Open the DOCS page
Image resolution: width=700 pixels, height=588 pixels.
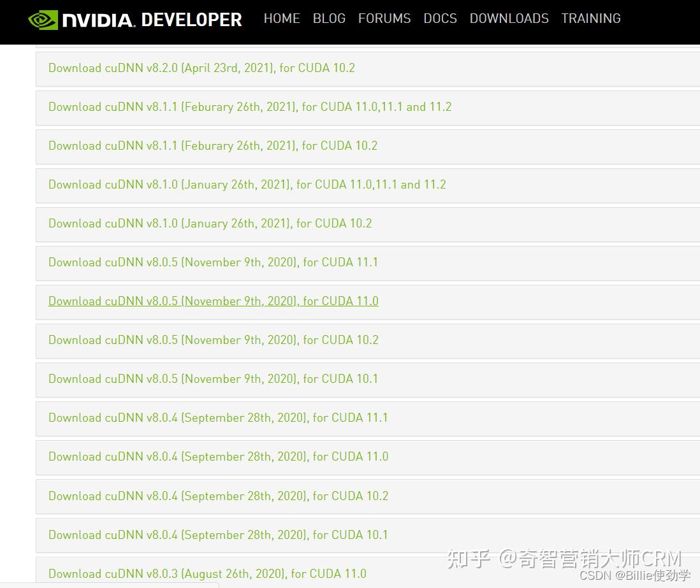(440, 18)
